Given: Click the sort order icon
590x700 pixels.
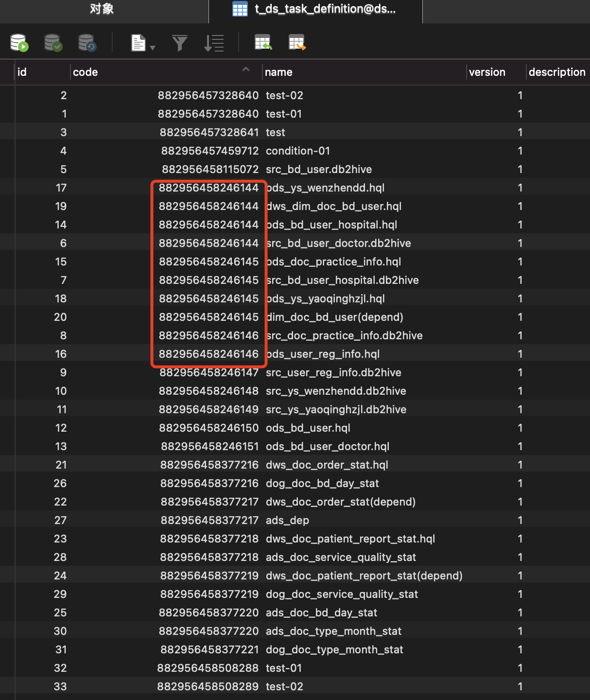Looking at the screenshot, I should [x=214, y=43].
